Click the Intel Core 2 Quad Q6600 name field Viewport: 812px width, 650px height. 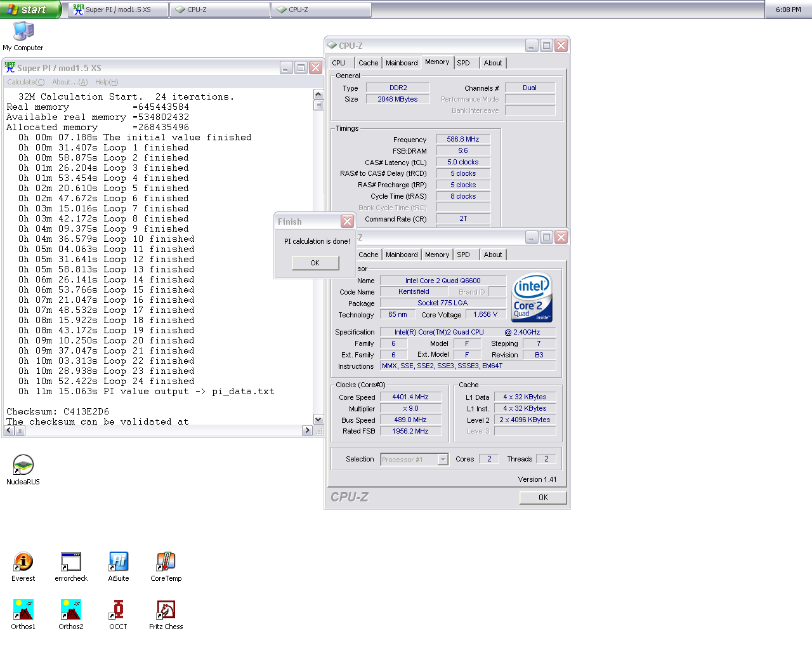(x=443, y=281)
